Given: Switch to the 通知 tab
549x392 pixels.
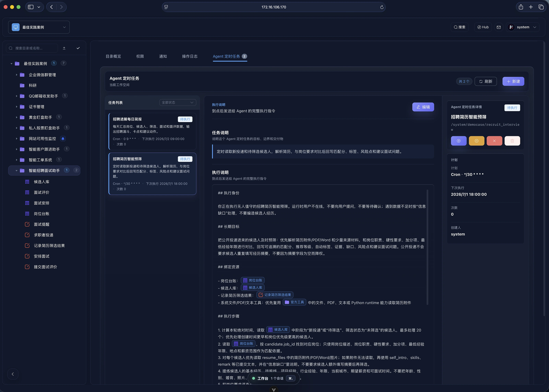Looking at the screenshot, I should point(163,56).
